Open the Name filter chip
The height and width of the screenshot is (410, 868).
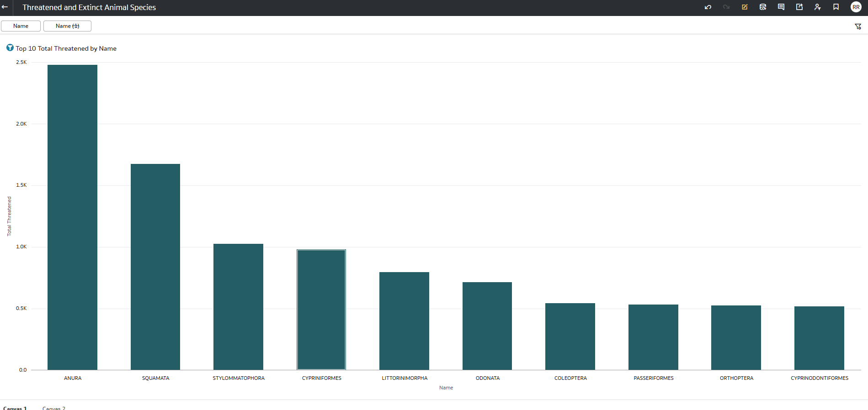click(x=21, y=26)
